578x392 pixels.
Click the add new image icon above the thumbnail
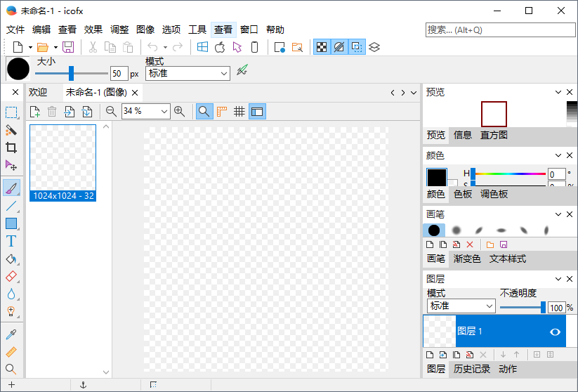(x=34, y=112)
